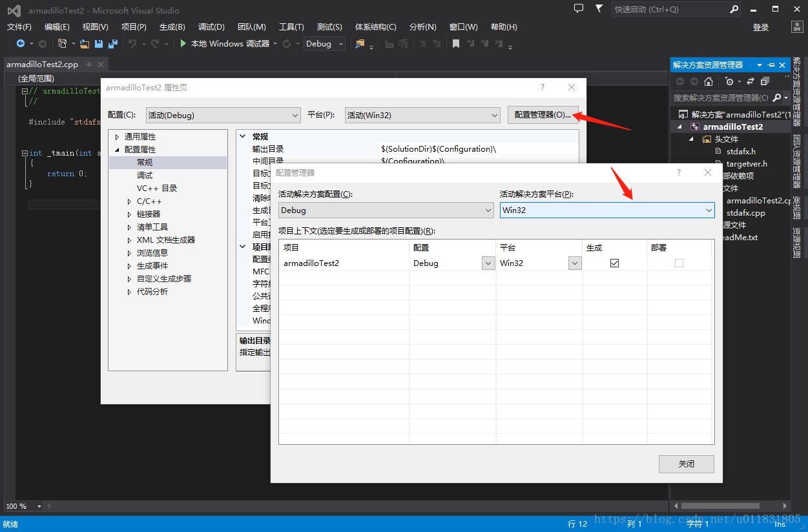Select stdafx.h in Solution Explorer
This screenshot has width=808, height=532.
pyautogui.click(x=741, y=151)
